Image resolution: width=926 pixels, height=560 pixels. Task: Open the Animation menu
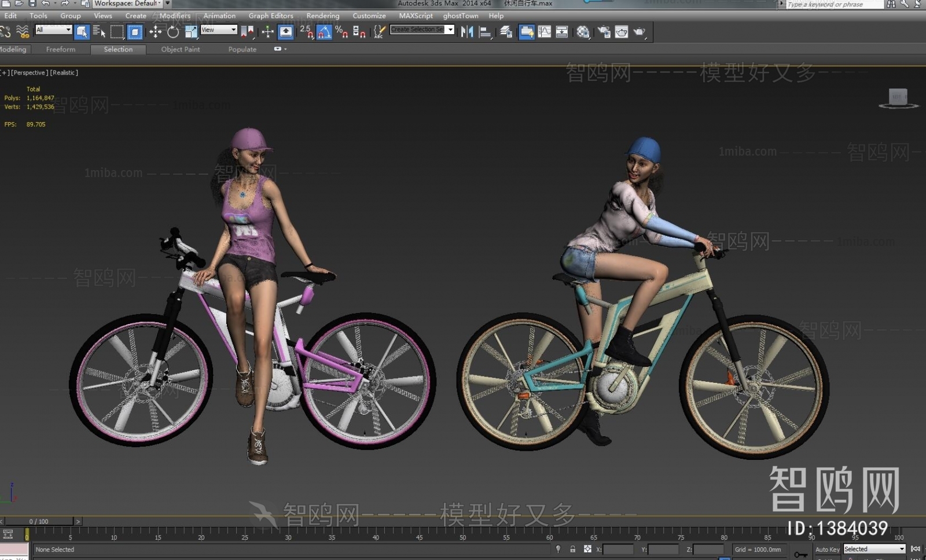(x=219, y=16)
